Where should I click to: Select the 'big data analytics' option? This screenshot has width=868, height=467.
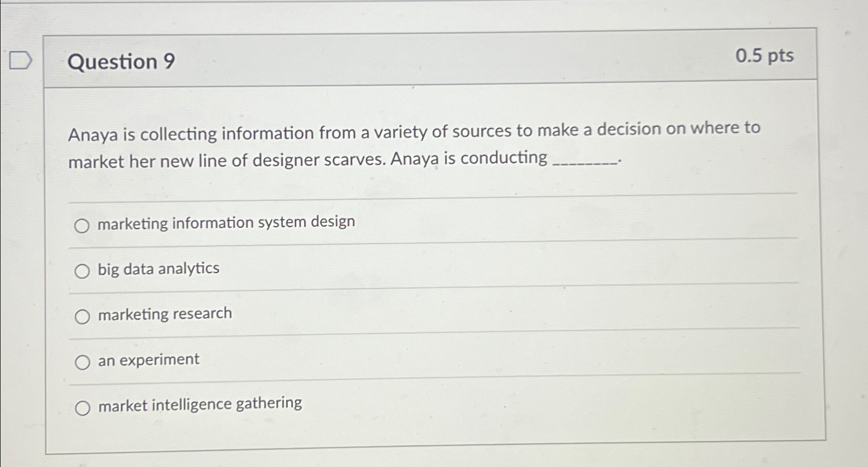83,270
